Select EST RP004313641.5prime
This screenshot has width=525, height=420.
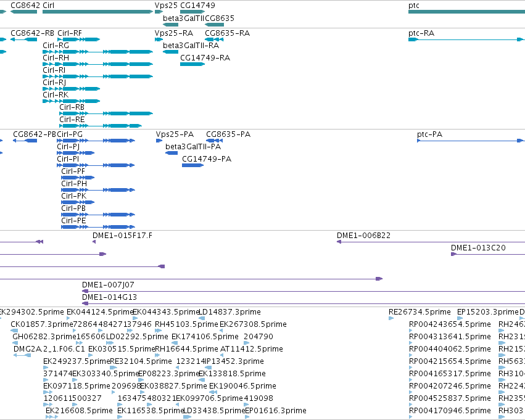coord(450,337)
